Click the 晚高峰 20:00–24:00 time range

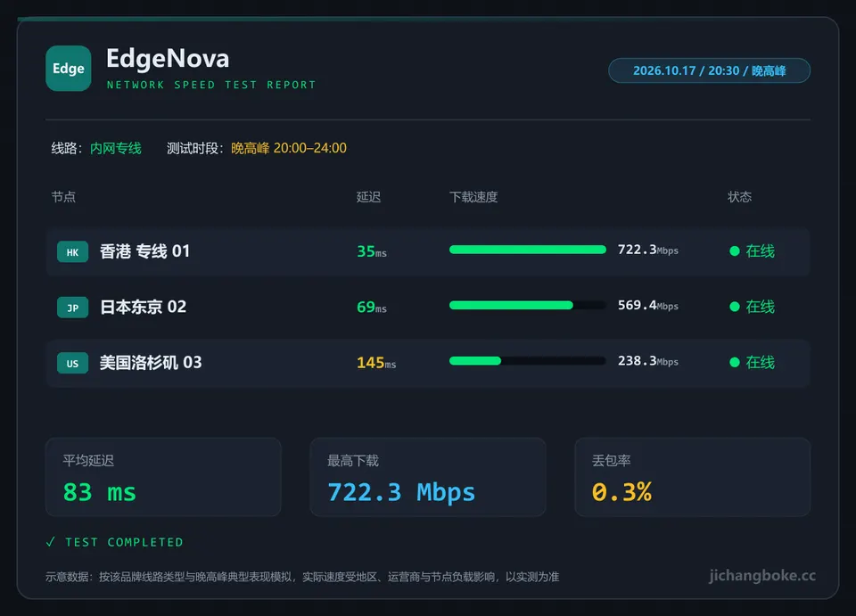[x=289, y=148]
